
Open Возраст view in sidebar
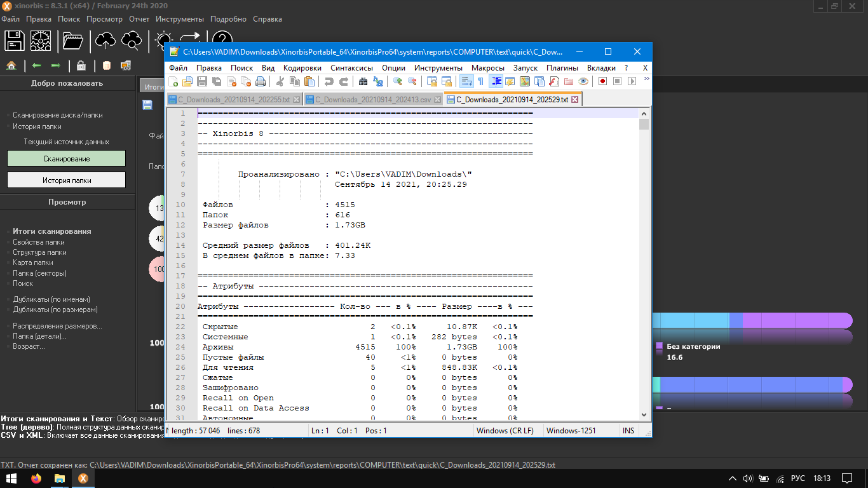pyautogui.click(x=29, y=346)
